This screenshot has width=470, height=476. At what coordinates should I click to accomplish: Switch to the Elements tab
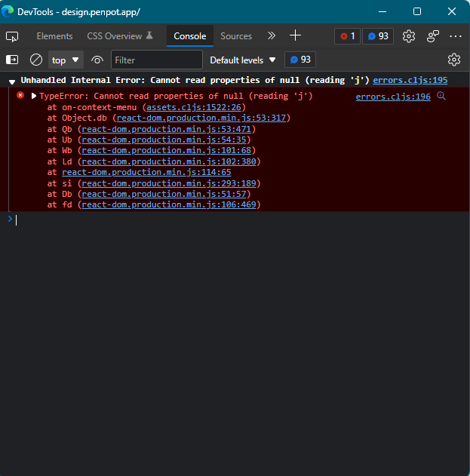click(x=54, y=36)
